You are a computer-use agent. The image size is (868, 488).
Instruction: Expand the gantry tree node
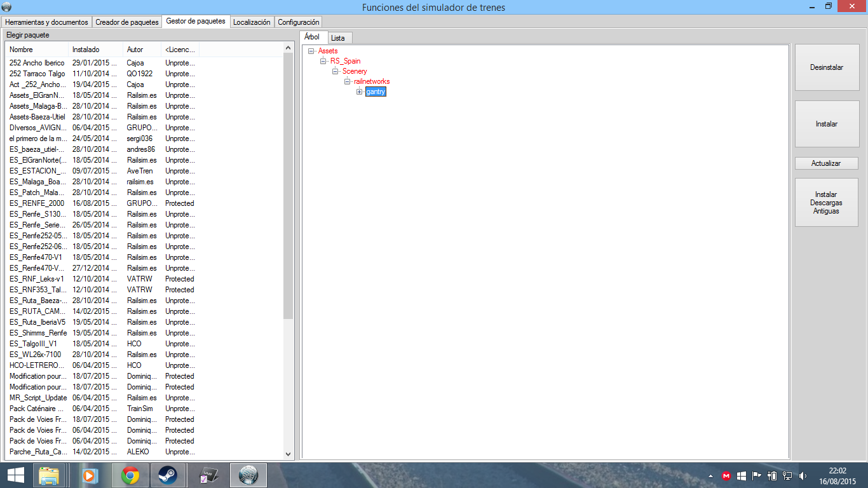359,91
